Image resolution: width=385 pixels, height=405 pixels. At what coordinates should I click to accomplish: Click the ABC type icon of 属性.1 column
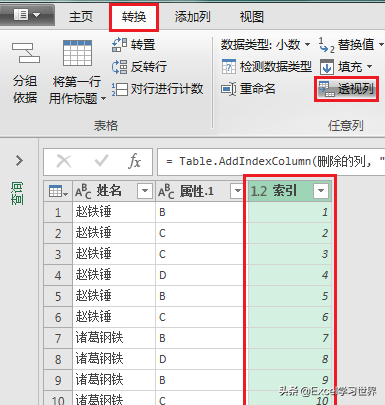[166, 191]
